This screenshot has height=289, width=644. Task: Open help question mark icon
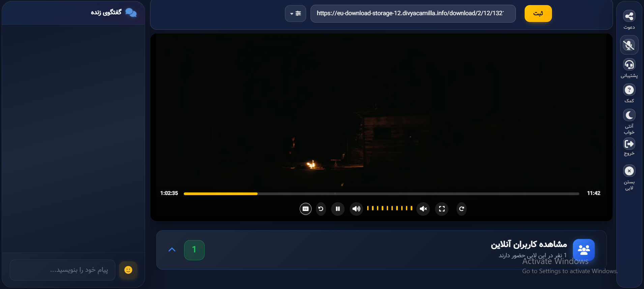[x=629, y=90]
